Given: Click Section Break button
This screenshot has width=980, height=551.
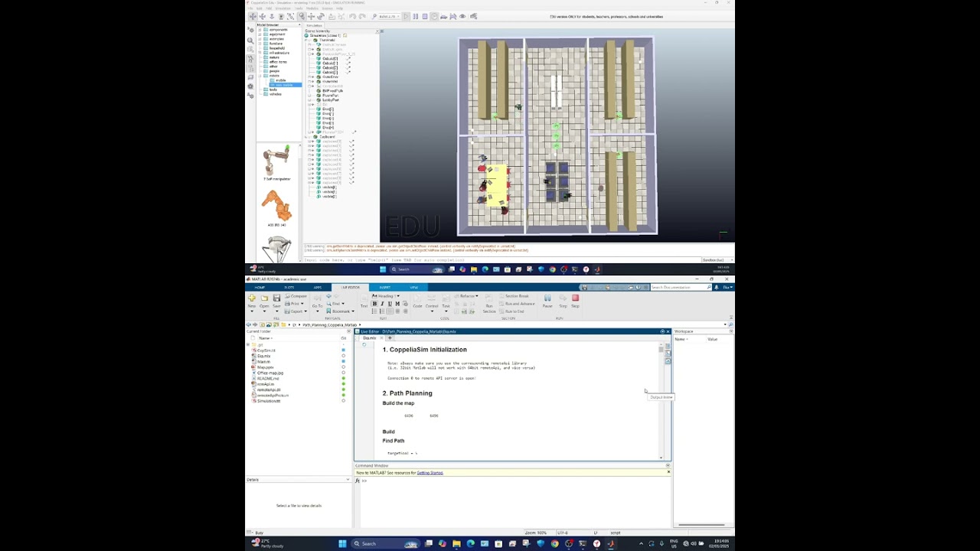Looking at the screenshot, I should pos(514,296).
